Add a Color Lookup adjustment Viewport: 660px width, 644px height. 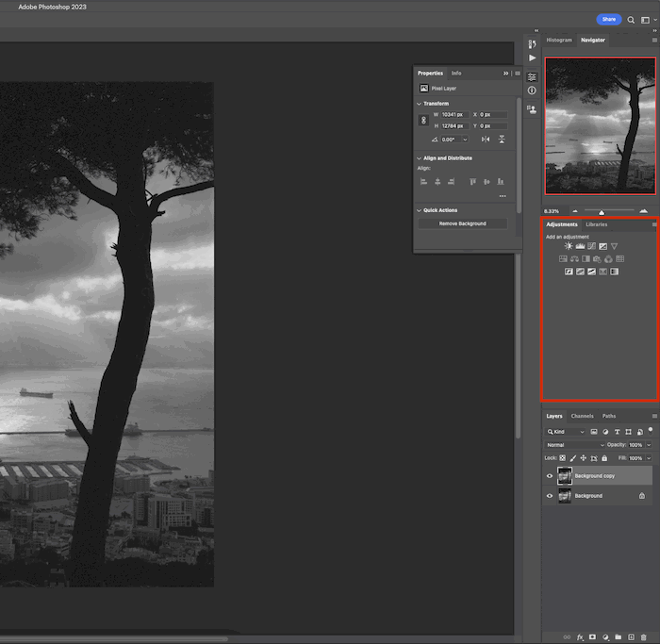coord(620,259)
